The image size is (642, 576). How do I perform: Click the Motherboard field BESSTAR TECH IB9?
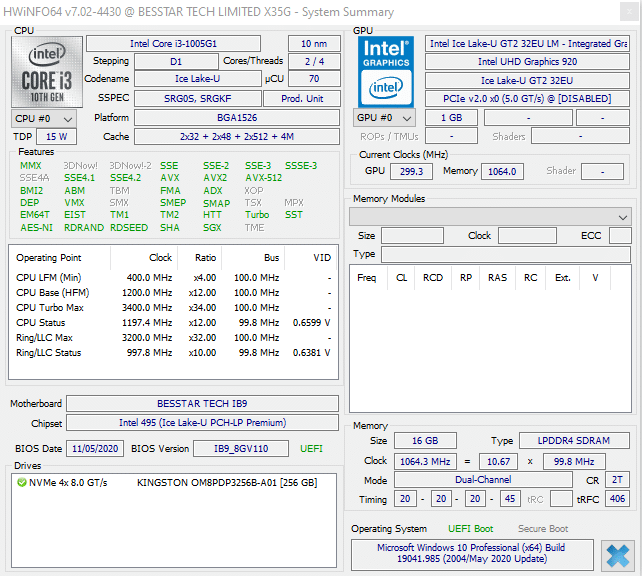point(202,404)
